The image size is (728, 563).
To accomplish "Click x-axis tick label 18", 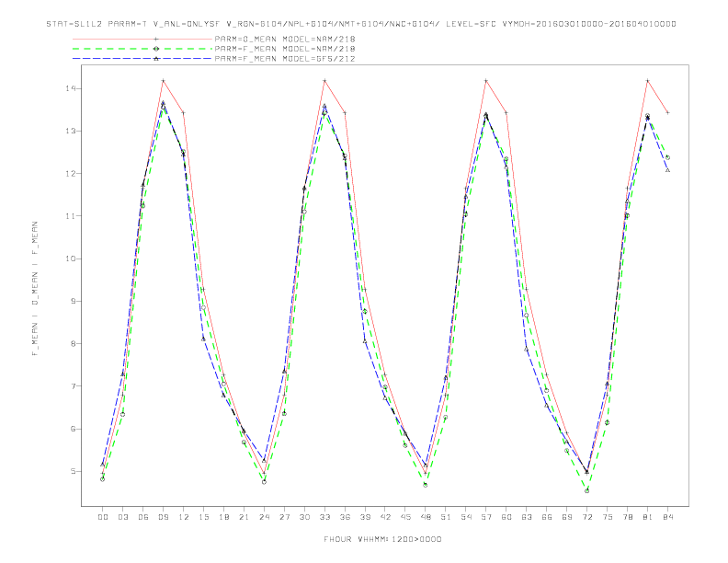I will pos(223,517).
